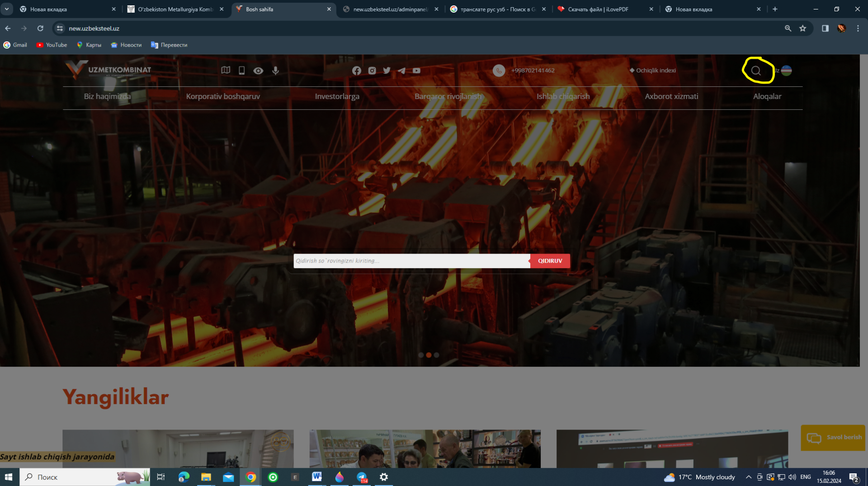Click the microphone voice icon
Screen dimensions: 868x486
pos(275,71)
